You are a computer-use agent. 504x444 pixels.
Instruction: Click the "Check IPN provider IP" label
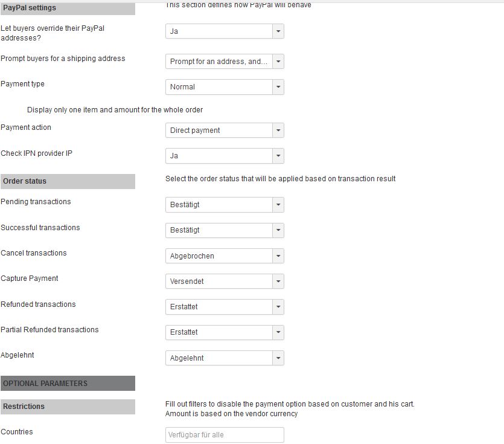pyautogui.click(x=36, y=153)
